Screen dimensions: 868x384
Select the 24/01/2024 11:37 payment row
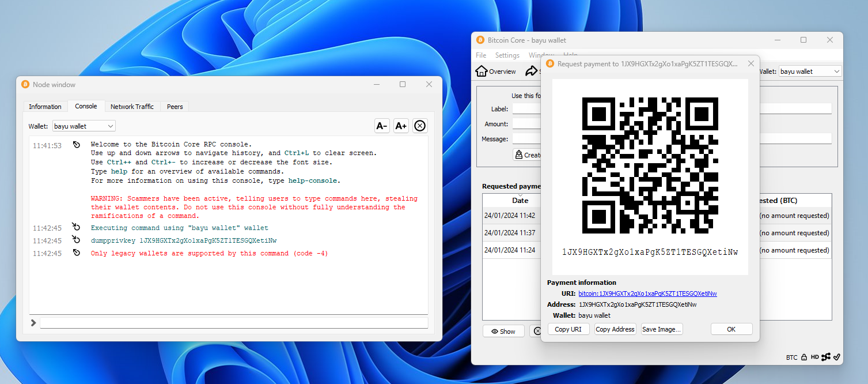511,233
